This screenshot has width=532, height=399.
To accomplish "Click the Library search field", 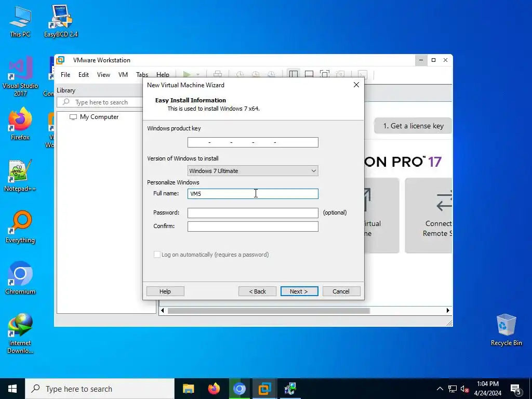I will click(100, 102).
